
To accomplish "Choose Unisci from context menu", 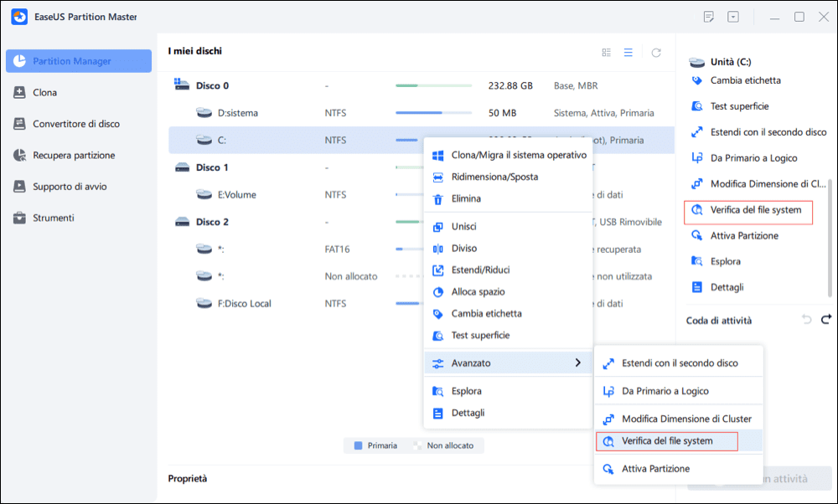I will pos(509,226).
